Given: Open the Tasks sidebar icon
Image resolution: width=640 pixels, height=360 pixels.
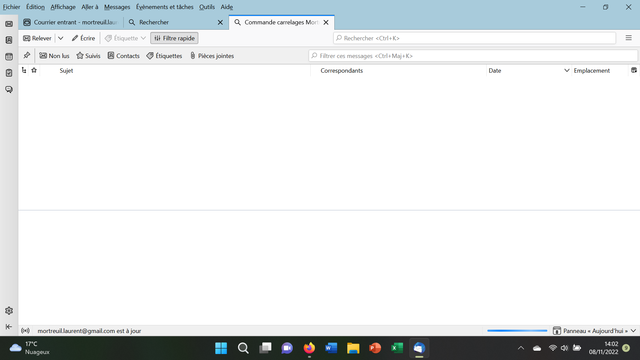Looking at the screenshot, I should point(9,73).
